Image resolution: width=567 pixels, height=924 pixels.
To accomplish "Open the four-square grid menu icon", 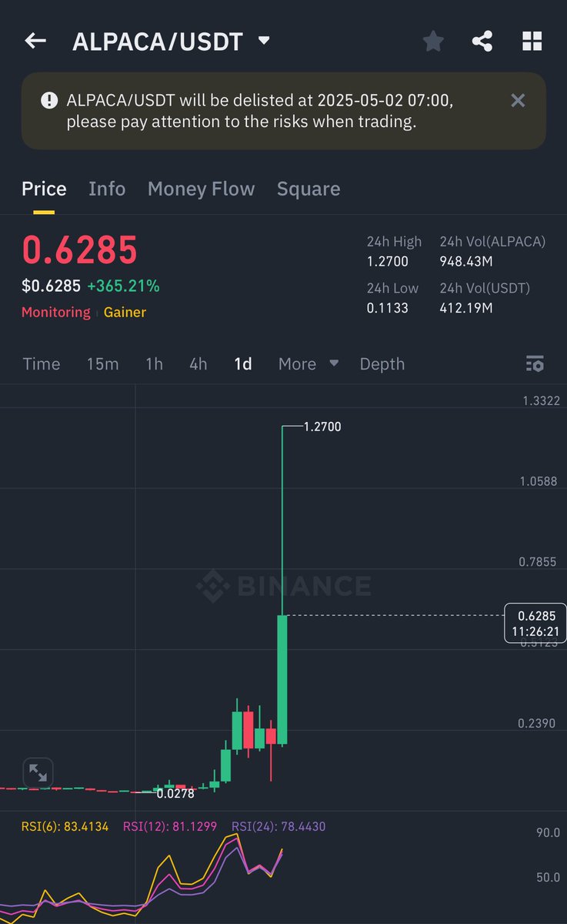I will (x=532, y=42).
